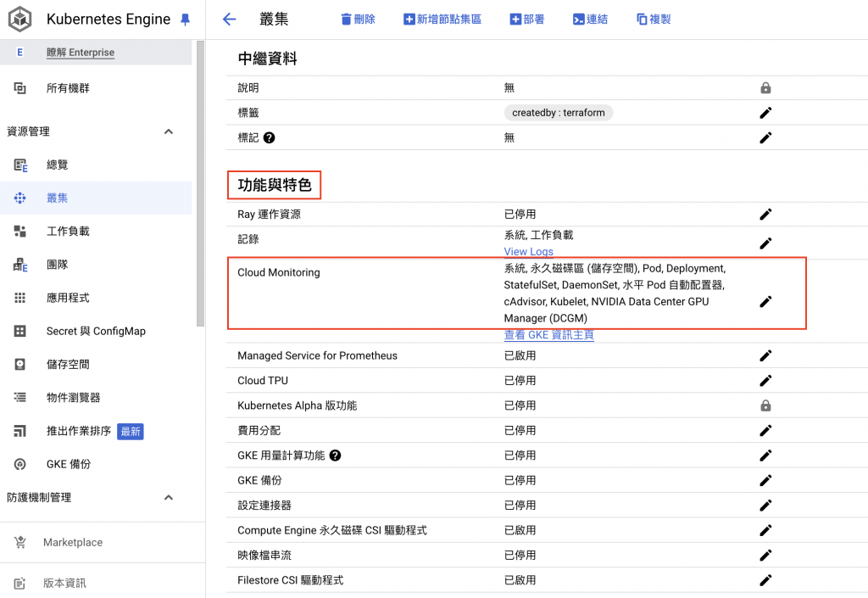Viewport: 868px width, 598px height.
Task: Click the 複製 duplicate button
Action: point(654,20)
